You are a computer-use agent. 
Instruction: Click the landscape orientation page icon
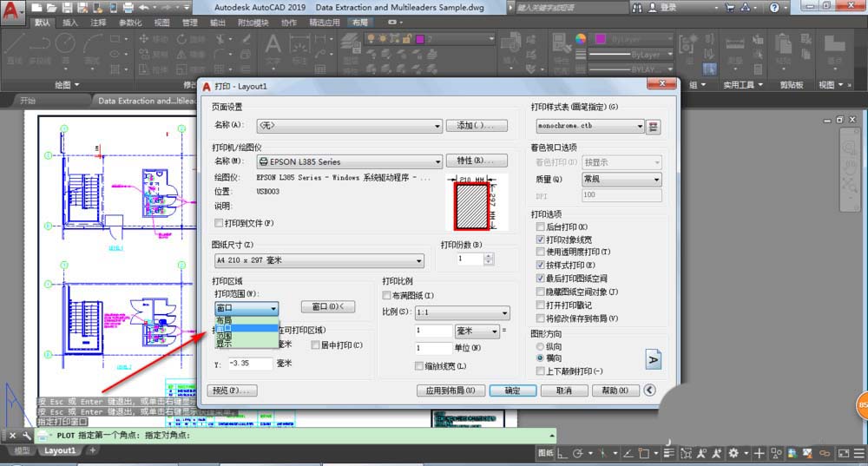654,358
